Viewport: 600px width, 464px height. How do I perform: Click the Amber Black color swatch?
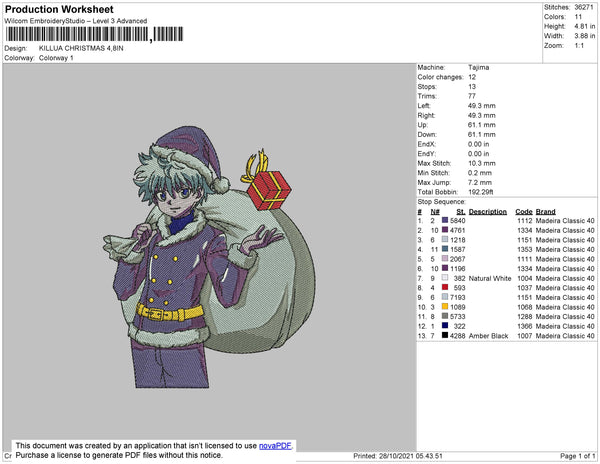point(445,335)
